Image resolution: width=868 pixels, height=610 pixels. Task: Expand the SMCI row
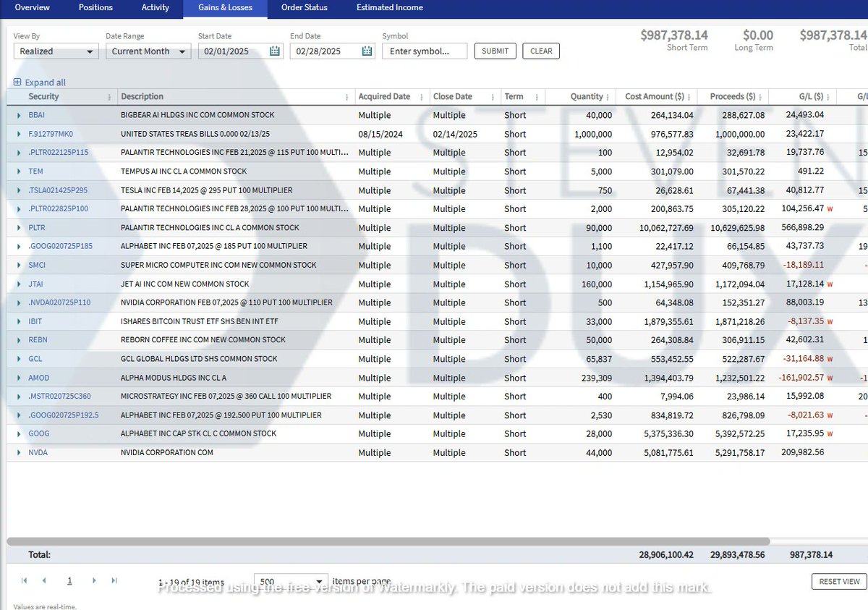pos(19,266)
